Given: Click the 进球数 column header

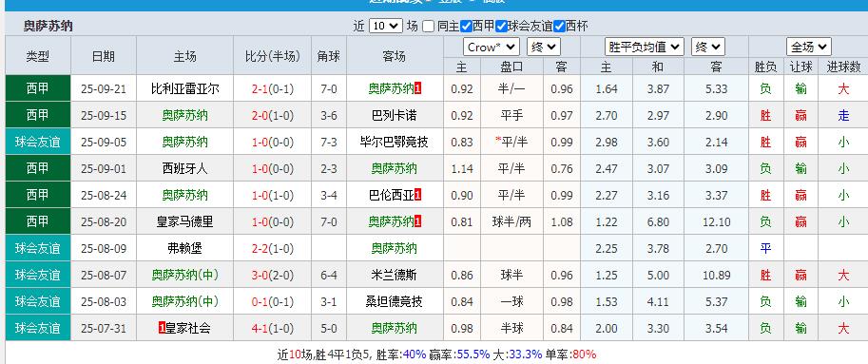Looking at the screenshot, I should 843,67.
